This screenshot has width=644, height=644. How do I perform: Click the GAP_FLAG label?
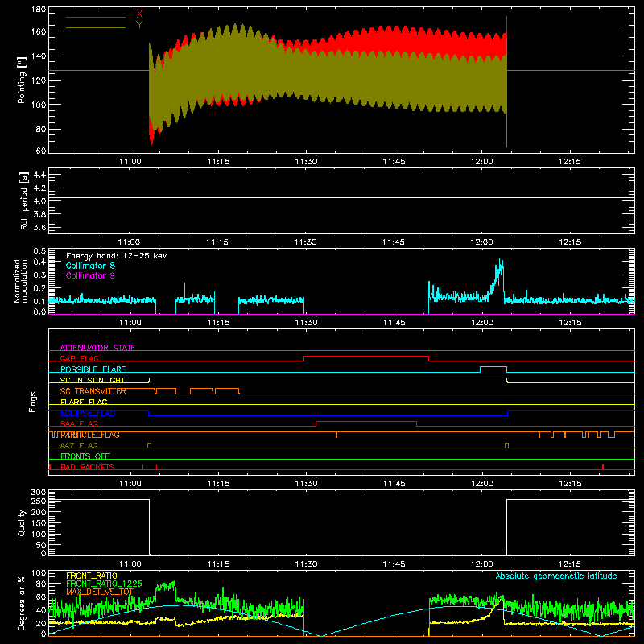[79, 358]
